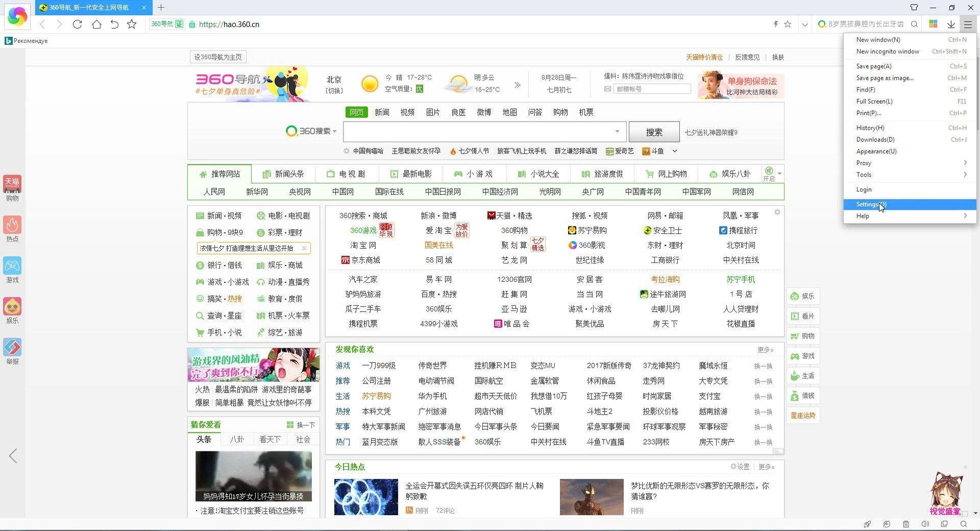Open the 人民网 link

(214, 192)
